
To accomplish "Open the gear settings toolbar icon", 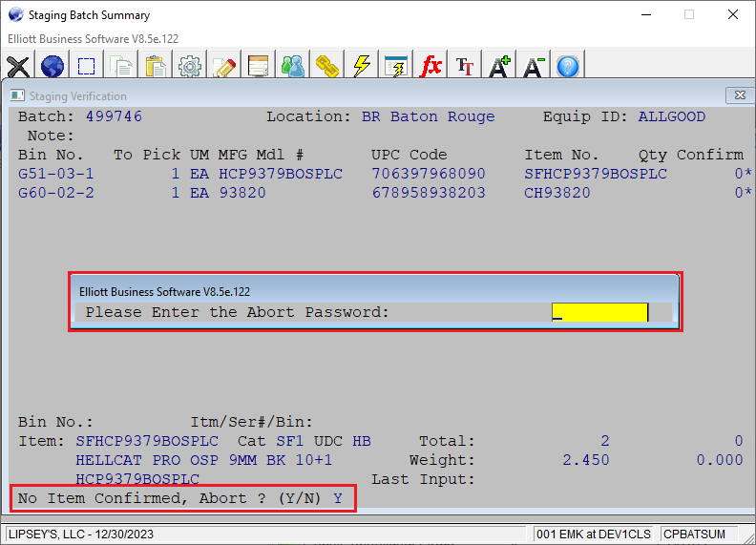I will click(190, 66).
